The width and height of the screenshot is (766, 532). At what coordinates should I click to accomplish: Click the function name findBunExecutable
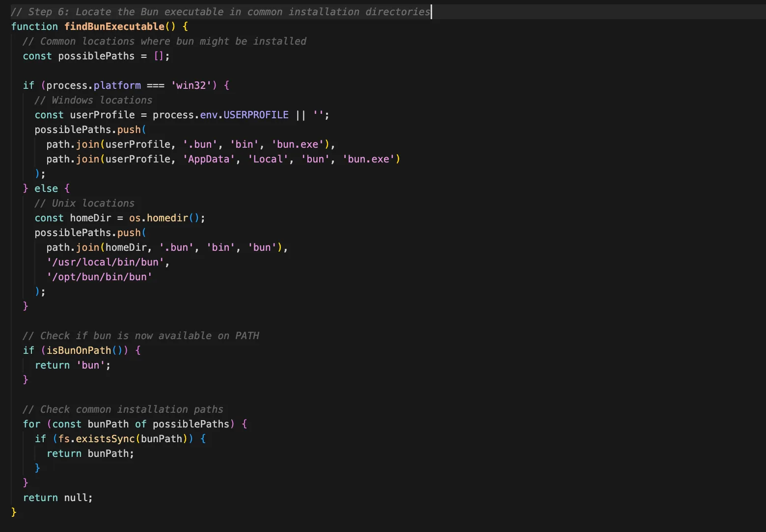tap(114, 27)
